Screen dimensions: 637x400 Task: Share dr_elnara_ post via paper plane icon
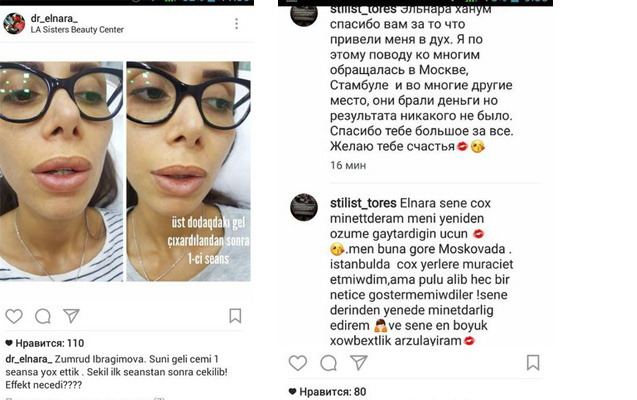point(71,316)
